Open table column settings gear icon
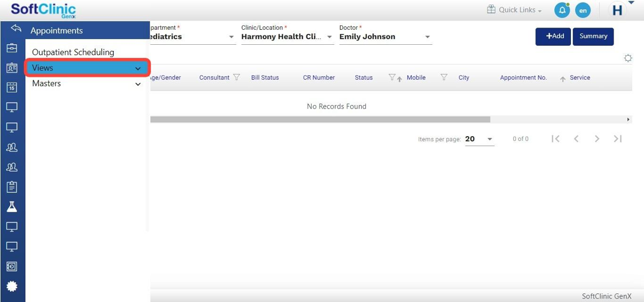The width and height of the screenshot is (644, 302). 628,58
